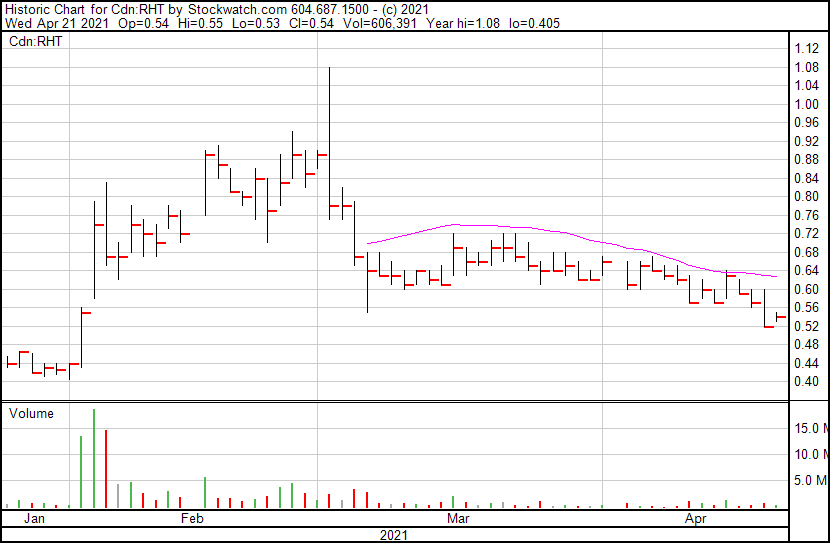Click the 'Year hi=1.08' text
This screenshot has width=830, height=543.
pos(463,23)
